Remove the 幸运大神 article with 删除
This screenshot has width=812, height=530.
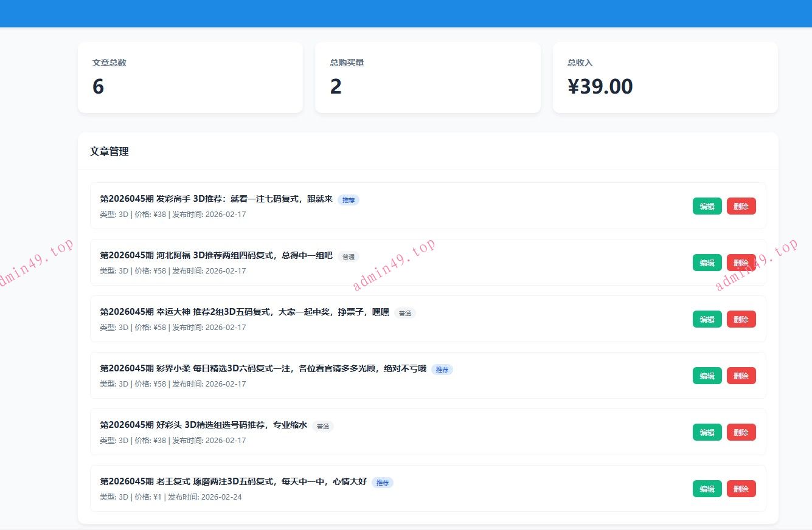tap(741, 319)
